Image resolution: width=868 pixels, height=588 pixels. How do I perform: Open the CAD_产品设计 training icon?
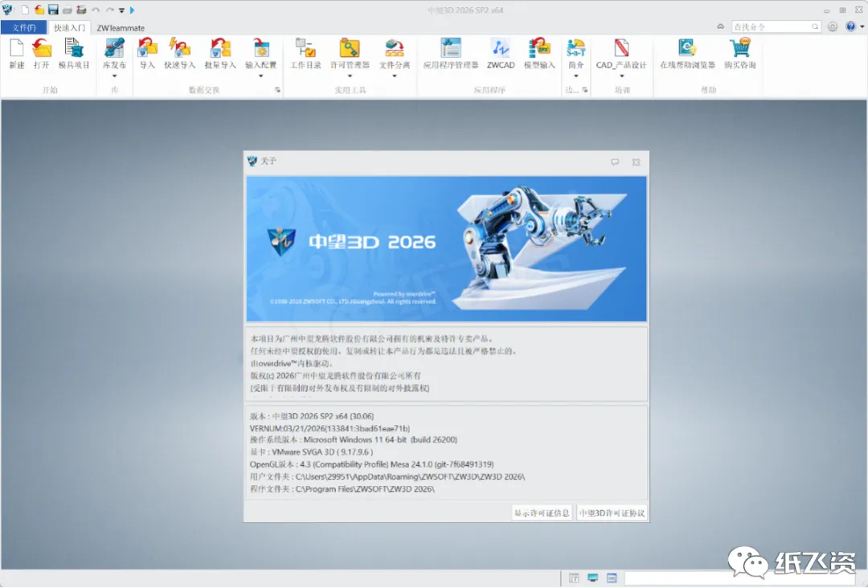pos(621,49)
